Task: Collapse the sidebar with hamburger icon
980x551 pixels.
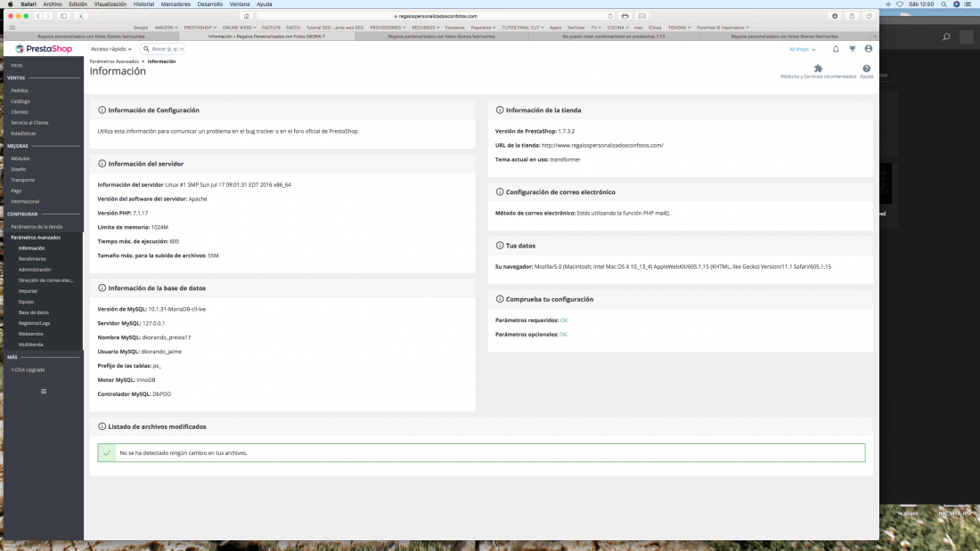Action: tap(43, 392)
